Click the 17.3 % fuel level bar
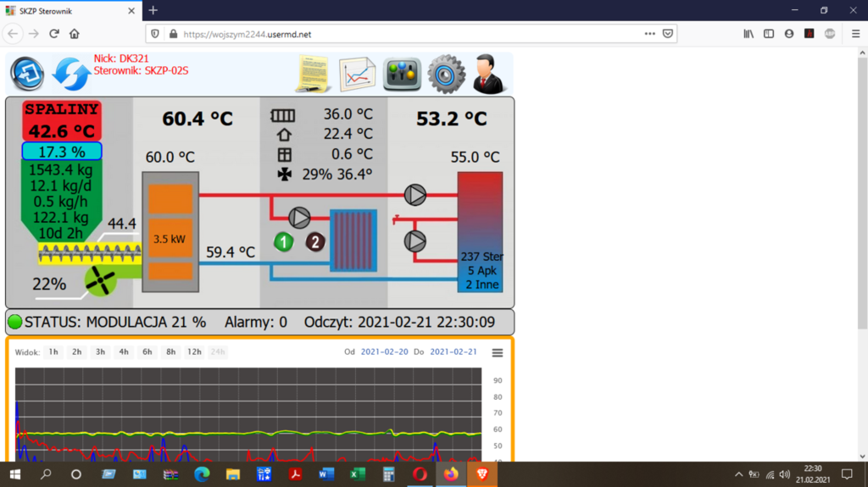Screen dimensions: 868x487 61,152
